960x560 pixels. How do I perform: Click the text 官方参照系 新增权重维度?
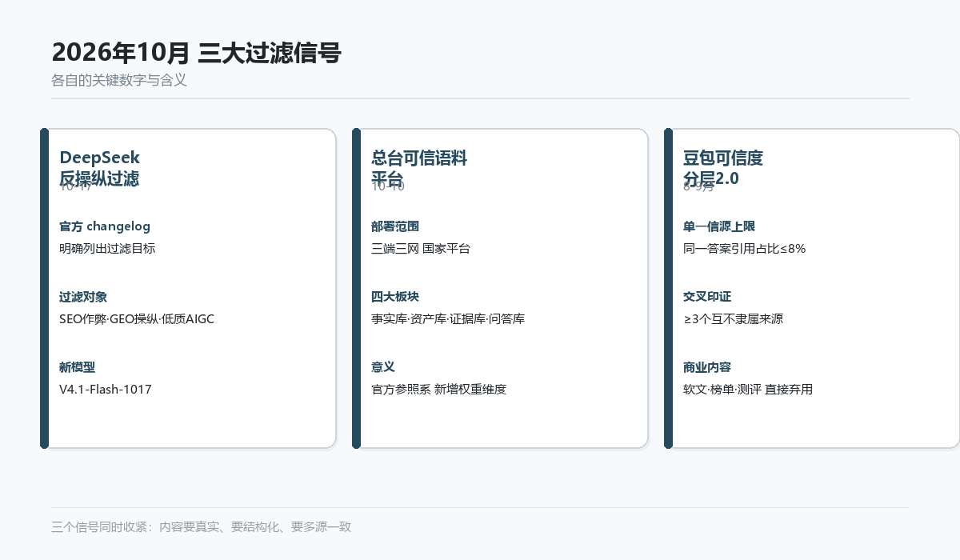click(439, 390)
